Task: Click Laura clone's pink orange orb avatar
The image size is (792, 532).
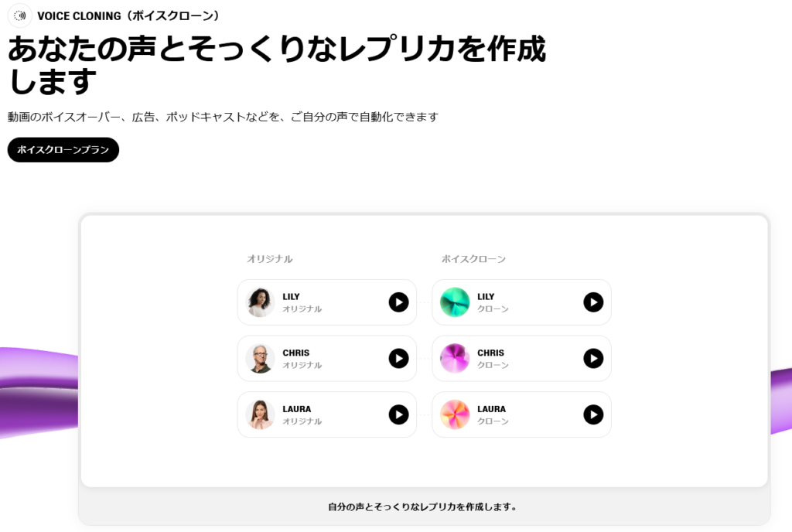Action: pos(455,414)
